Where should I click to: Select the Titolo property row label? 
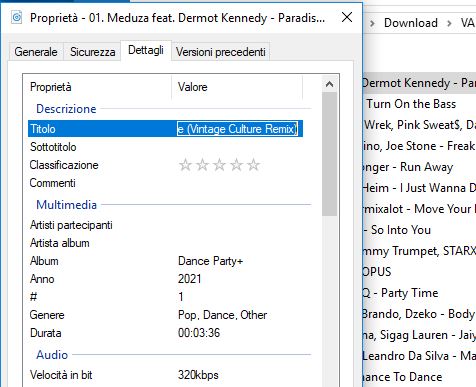43,129
